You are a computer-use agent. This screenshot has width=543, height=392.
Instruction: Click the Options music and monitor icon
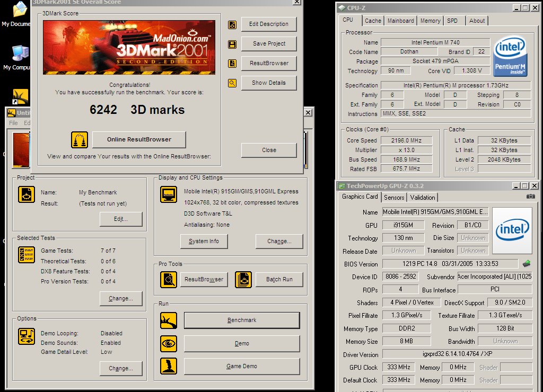coord(27,336)
